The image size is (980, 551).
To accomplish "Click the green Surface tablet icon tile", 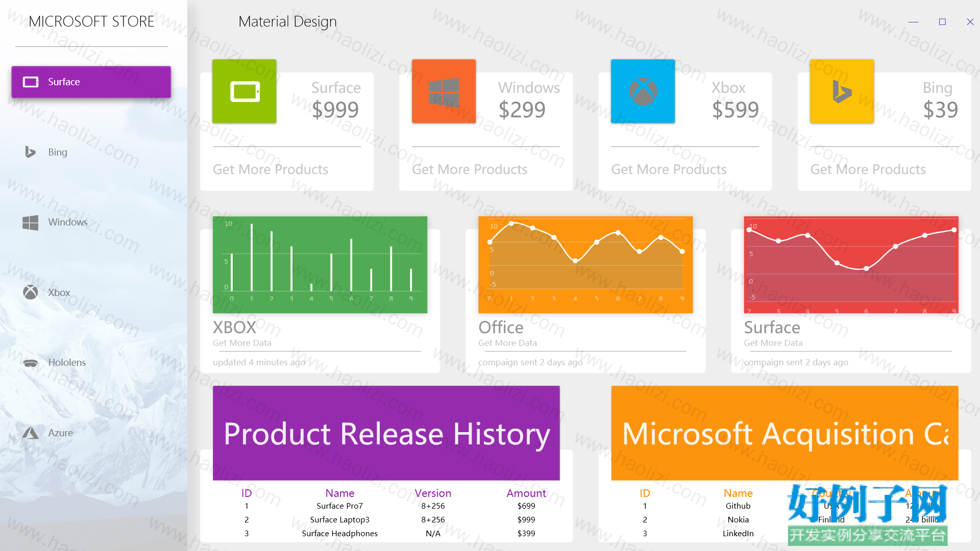I will tap(244, 91).
